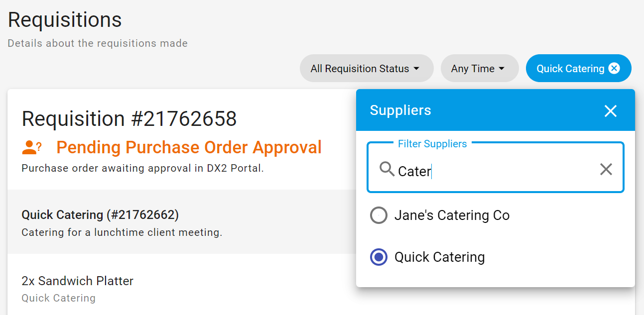
Task: Click the 2x Sandwich Platter entry
Action: click(77, 281)
